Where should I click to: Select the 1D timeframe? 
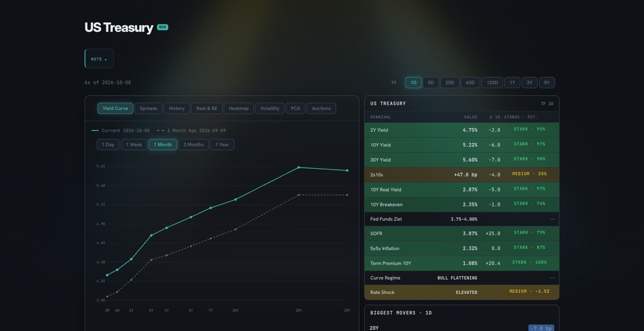click(414, 83)
